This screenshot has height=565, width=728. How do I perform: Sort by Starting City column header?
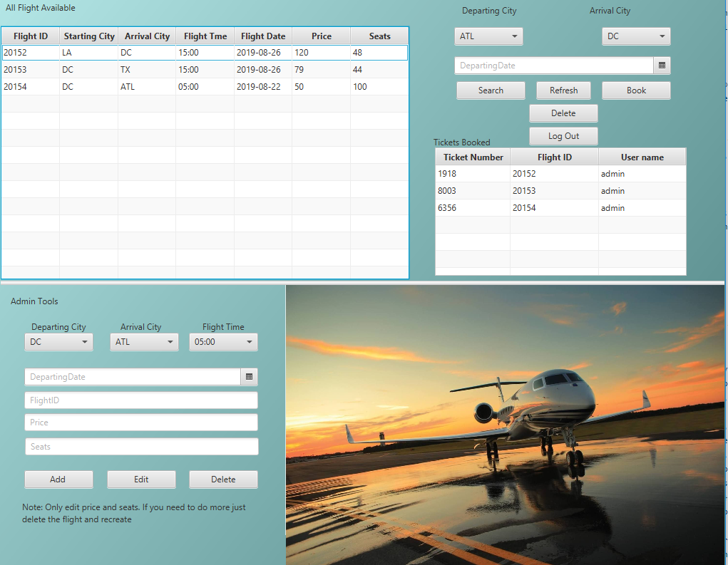89,36
